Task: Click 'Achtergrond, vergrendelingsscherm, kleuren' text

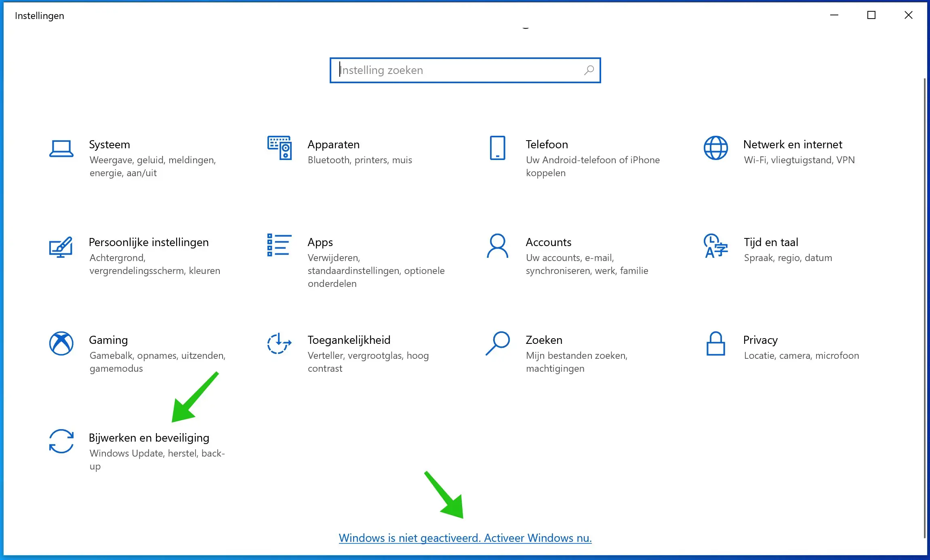Action: [x=155, y=264]
